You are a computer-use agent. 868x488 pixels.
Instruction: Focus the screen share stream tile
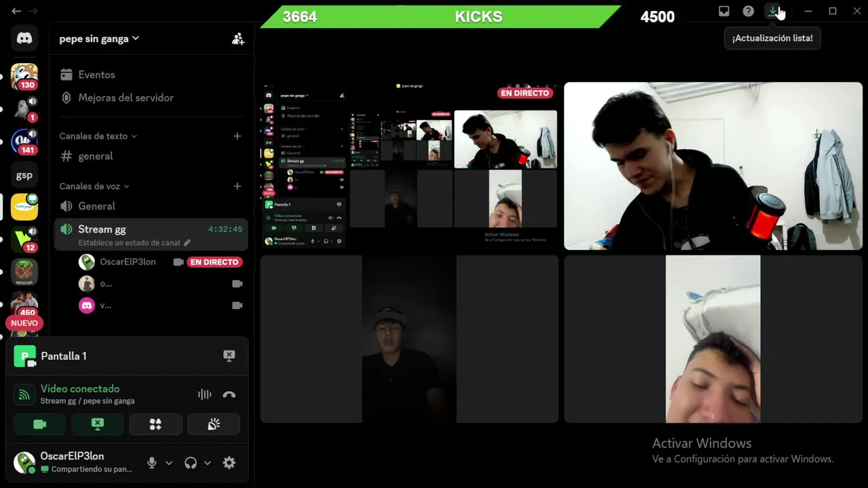(x=409, y=166)
